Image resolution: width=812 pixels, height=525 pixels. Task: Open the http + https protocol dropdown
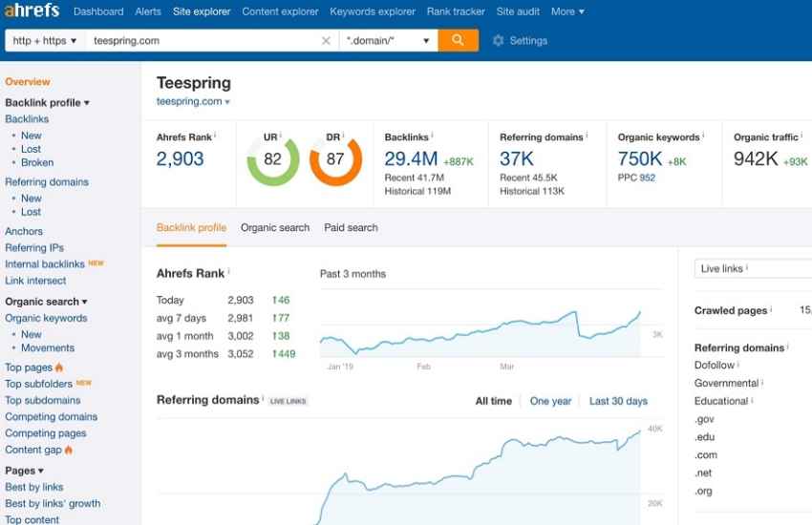point(45,41)
